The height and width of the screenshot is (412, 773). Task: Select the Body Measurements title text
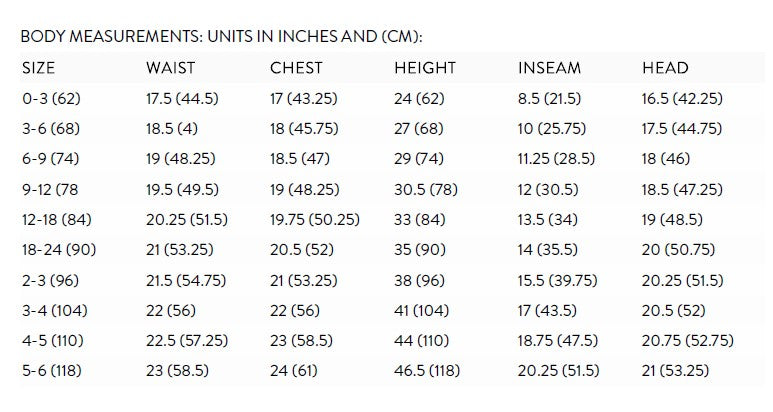pos(221,36)
